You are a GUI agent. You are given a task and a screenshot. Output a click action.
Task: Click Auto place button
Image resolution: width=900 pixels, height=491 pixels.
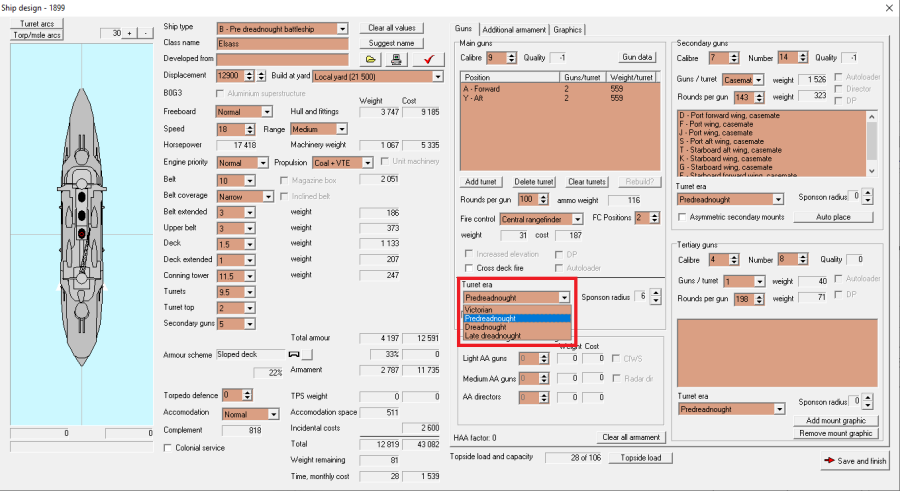(x=833, y=217)
